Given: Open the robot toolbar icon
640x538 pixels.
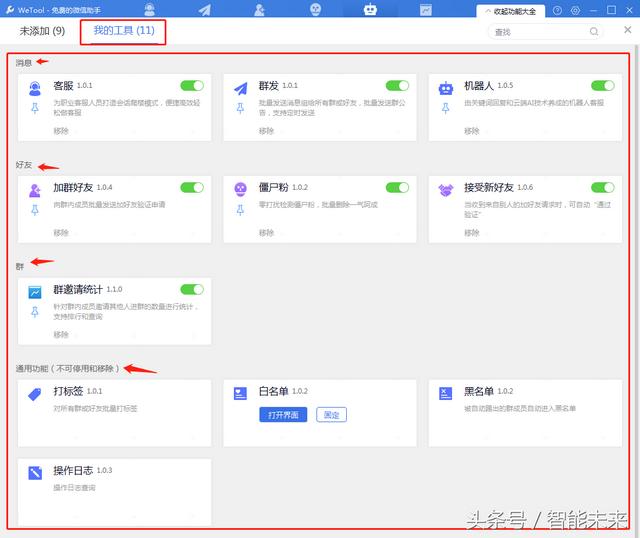Looking at the screenshot, I should [x=370, y=9].
